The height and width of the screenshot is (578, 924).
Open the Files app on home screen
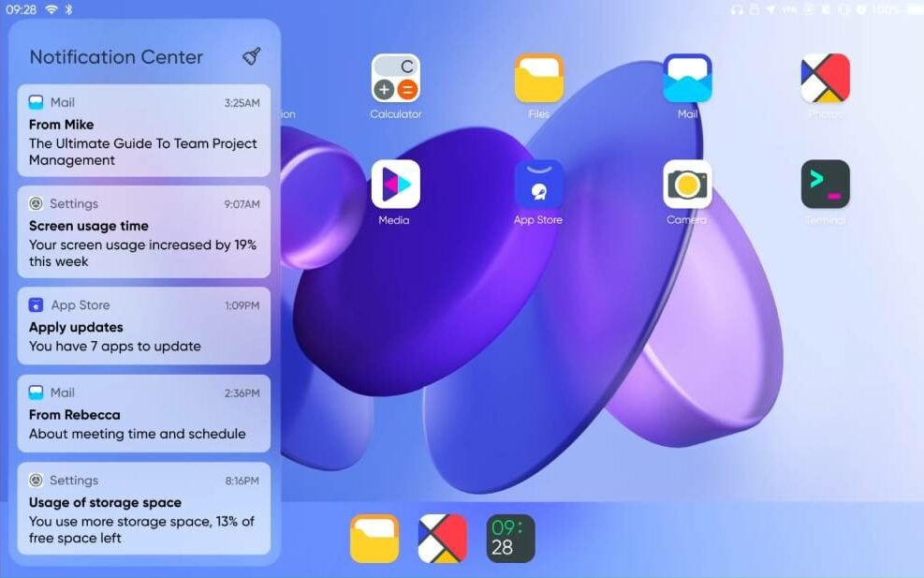[538, 79]
